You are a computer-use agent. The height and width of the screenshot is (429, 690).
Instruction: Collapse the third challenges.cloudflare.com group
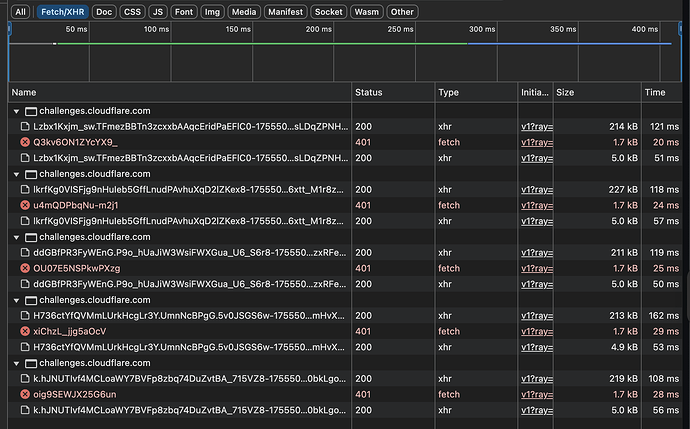pyautogui.click(x=17, y=237)
